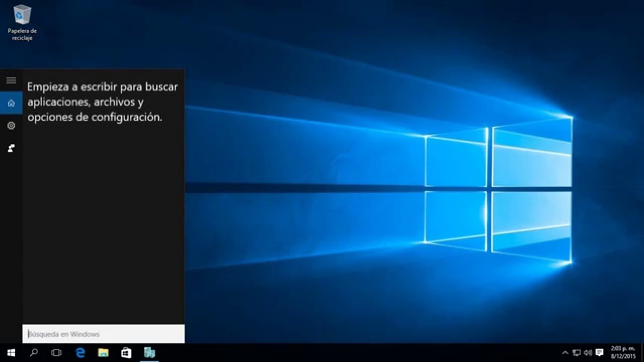Show hidden system tray icons chevron
Viewport: 644px width, 362px height.
click(x=565, y=352)
